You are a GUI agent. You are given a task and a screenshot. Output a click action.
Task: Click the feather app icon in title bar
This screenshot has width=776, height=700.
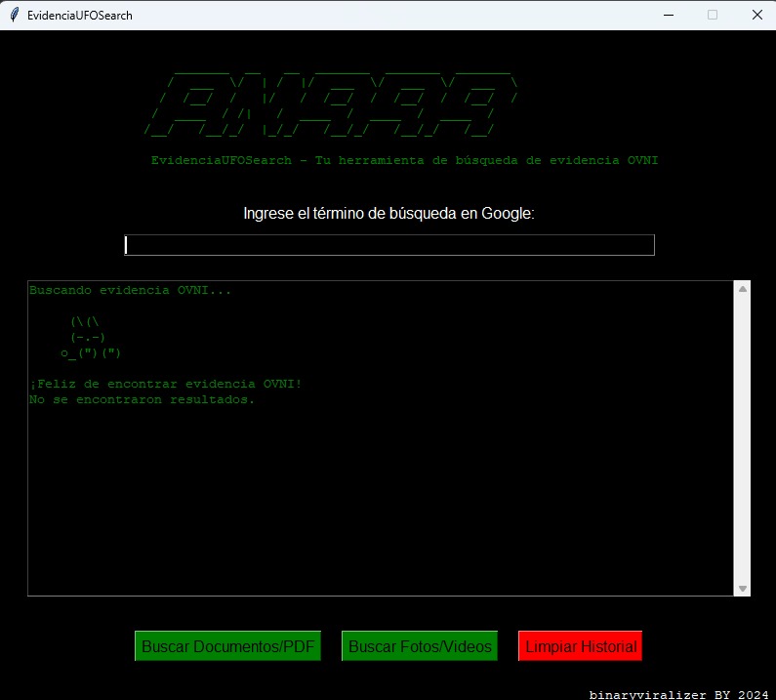pyautogui.click(x=14, y=15)
